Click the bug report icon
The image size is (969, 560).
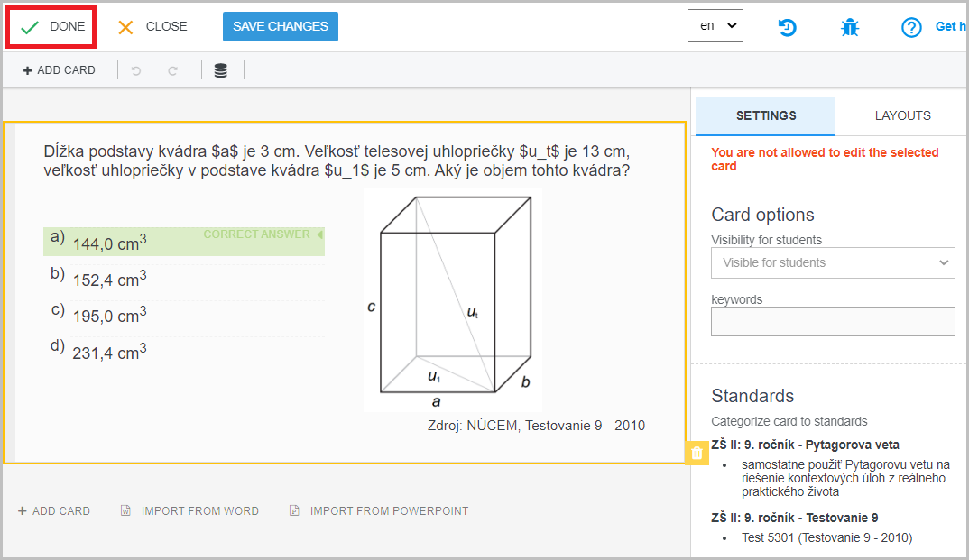point(850,27)
